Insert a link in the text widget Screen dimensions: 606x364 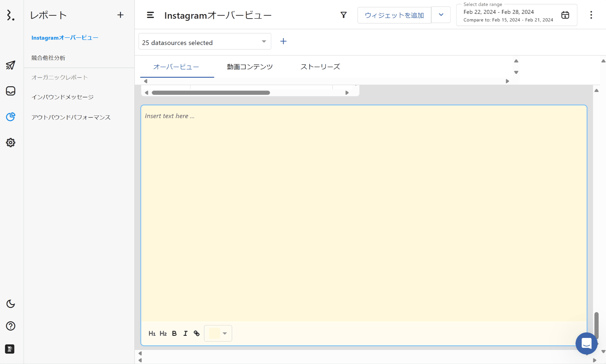click(197, 333)
